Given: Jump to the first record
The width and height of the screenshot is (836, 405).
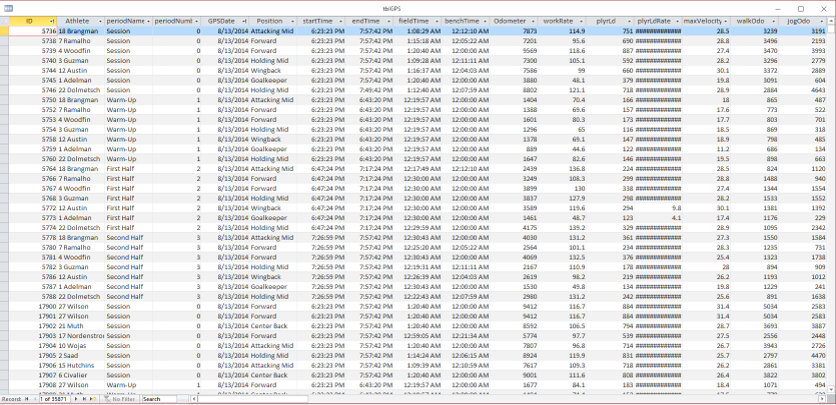Looking at the screenshot, I should [25, 399].
